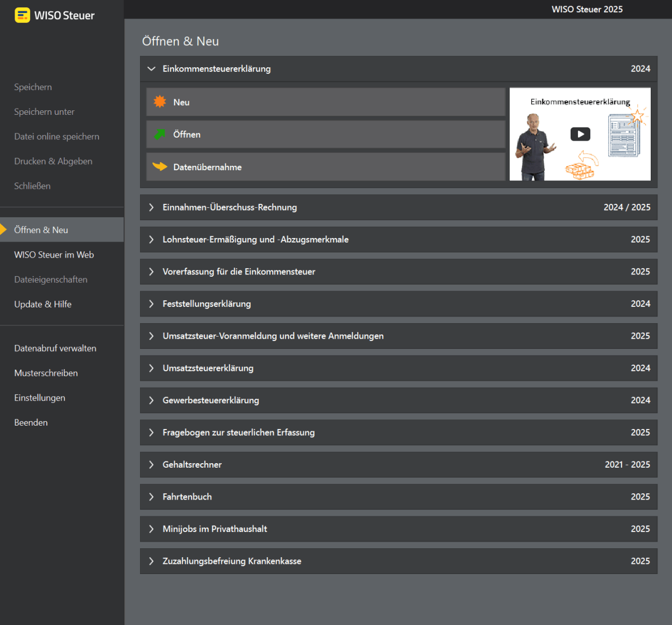Viewport: 672px width, 625px height.
Task: Expand the Gehaltsrechner chevron
Action: [x=151, y=464]
